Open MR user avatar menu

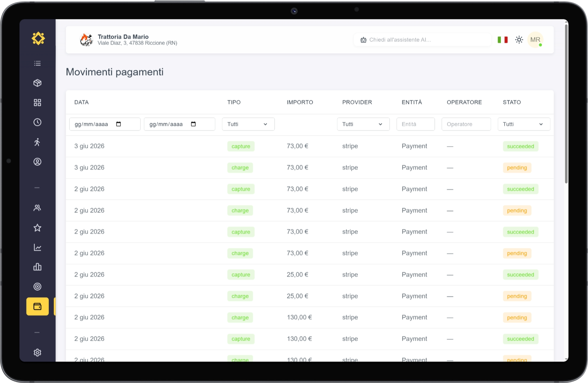(535, 40)
